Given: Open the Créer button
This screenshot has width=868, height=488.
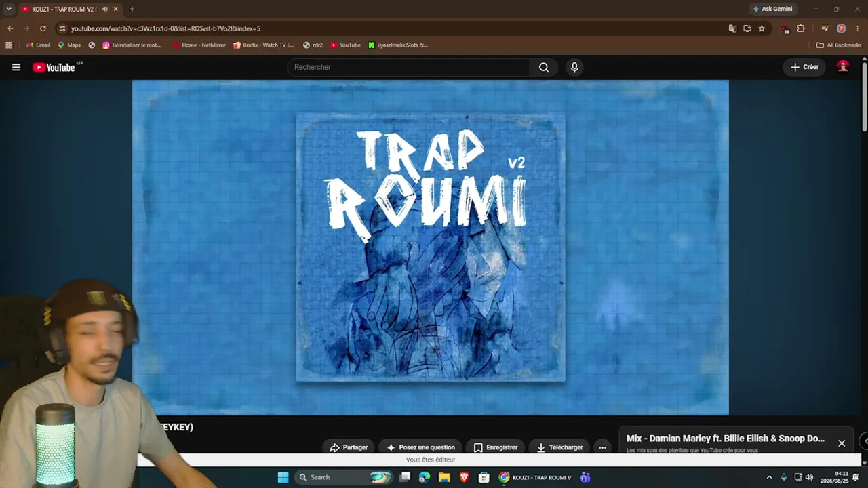Looking at the screenshot, I should pos(805,67).
